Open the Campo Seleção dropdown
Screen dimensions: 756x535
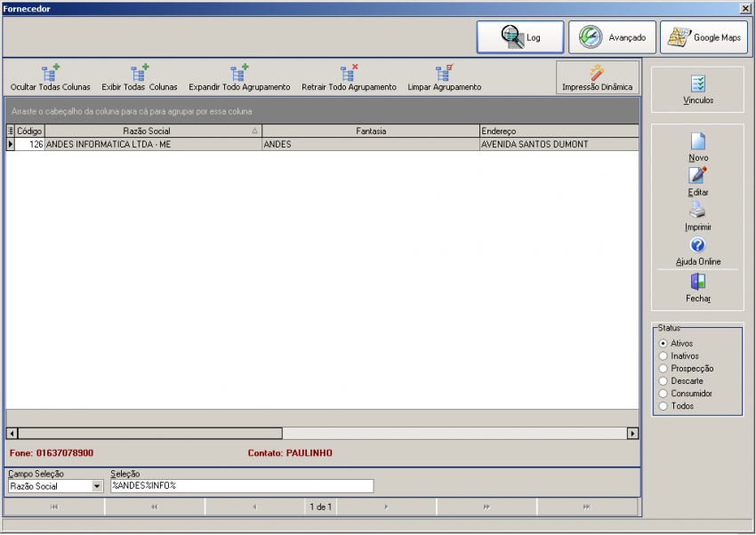tap(97, 486)
